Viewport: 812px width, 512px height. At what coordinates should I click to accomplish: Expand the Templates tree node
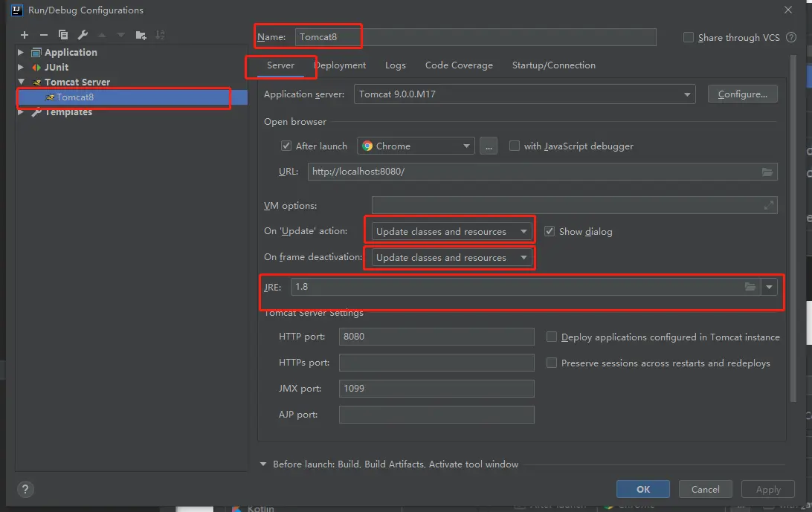(21, 111)
